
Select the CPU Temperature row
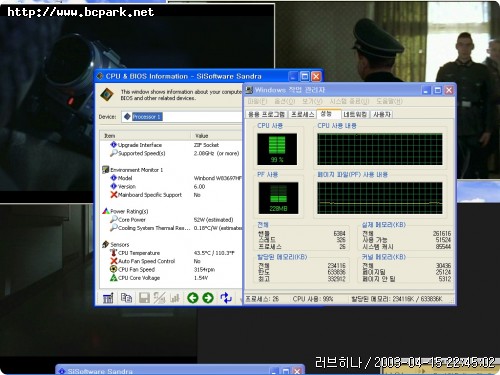pos(171,253)
